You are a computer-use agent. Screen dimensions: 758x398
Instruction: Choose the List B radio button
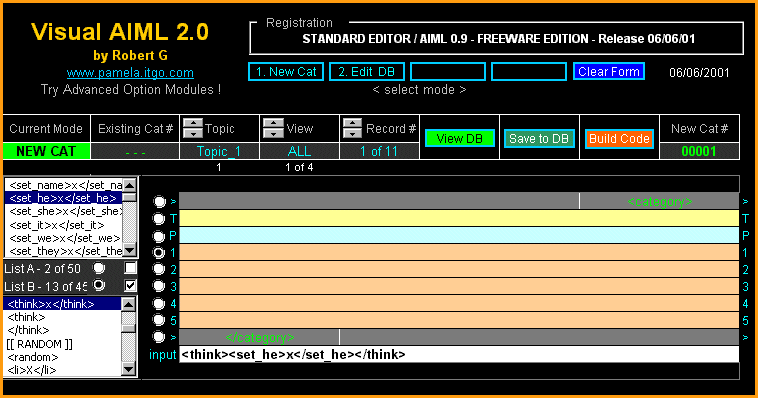click(99, 285)
